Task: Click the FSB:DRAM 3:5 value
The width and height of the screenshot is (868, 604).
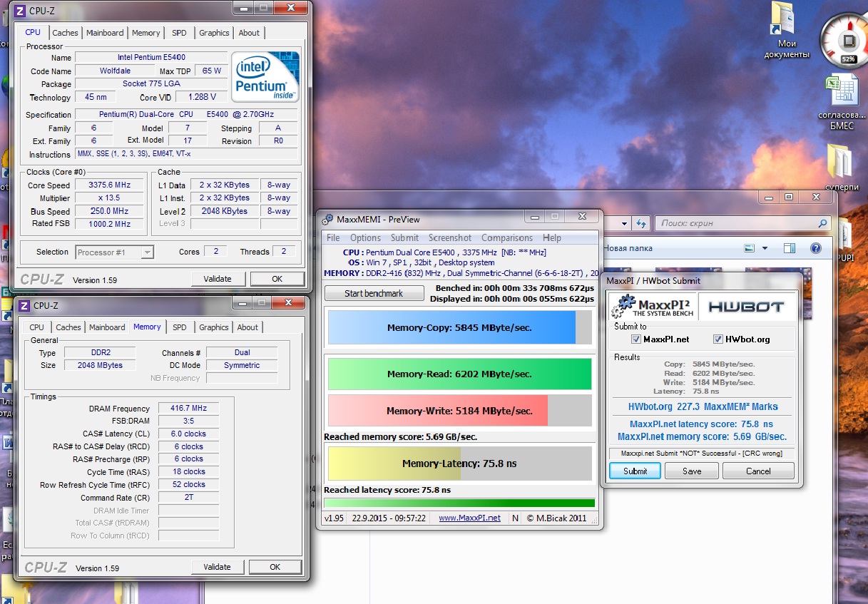Action: pos(188,421)
